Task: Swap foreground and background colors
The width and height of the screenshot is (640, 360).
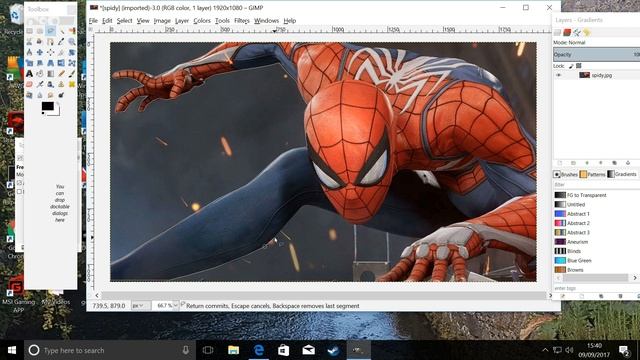Action: click(58, 104)
